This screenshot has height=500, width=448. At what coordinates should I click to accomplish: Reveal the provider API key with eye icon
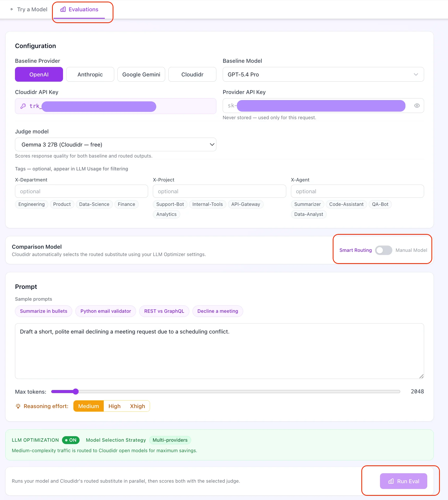[417, 106]
